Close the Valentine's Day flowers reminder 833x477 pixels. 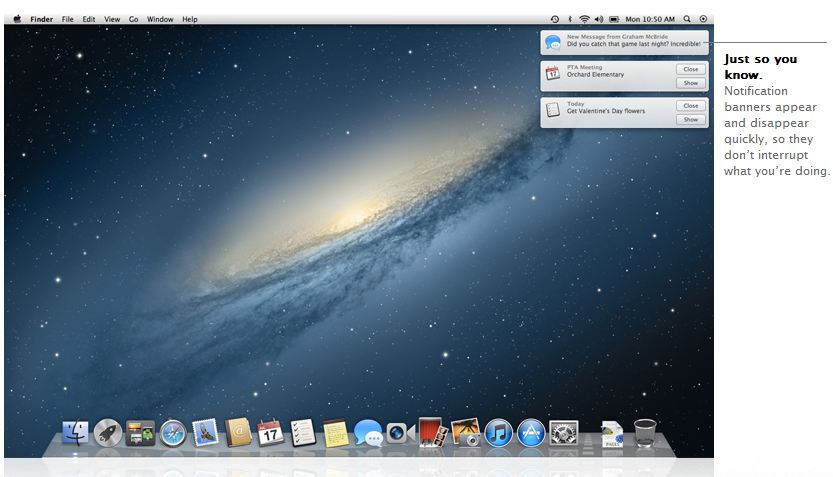[691, 106]
